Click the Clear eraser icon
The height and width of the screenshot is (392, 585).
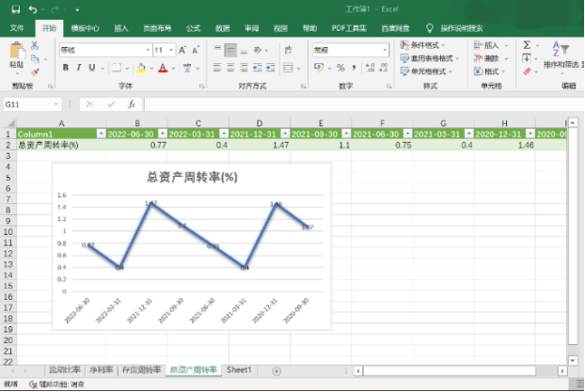(527, 71)
